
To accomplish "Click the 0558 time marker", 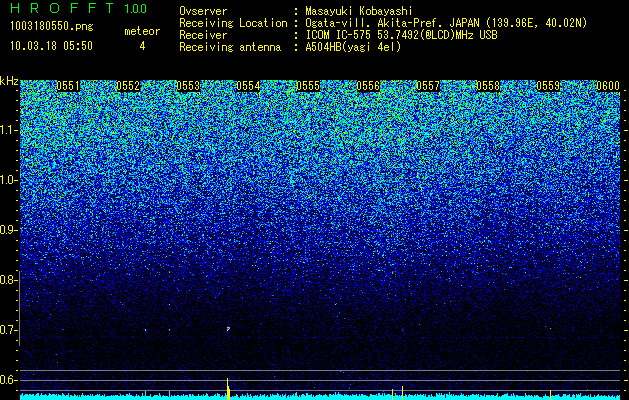I will point(489,86).
